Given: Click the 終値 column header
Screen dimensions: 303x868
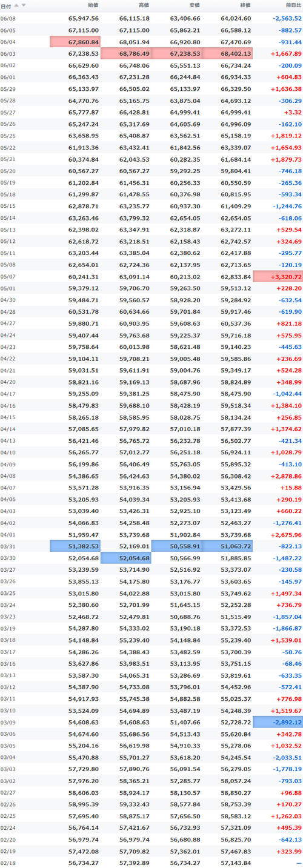Looking at the screenshot, I should coord(245,5).
